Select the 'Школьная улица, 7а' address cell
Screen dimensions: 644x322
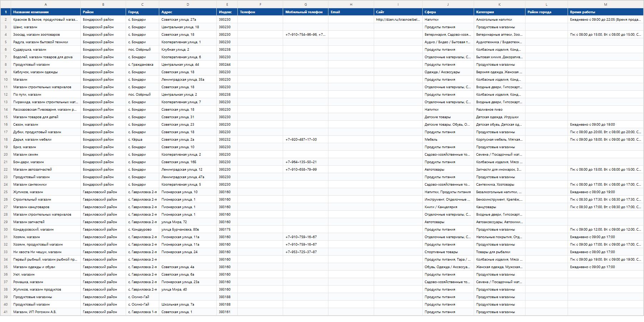click(188, 304)
